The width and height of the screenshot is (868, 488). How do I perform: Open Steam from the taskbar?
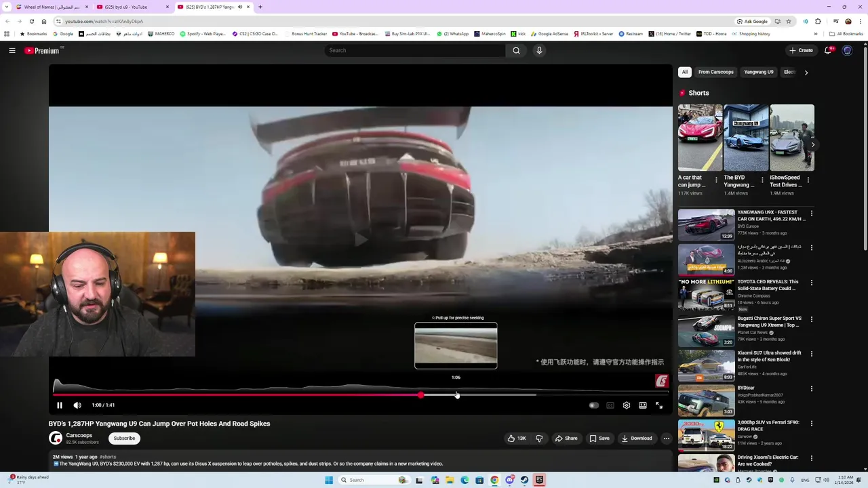point(524,480)
